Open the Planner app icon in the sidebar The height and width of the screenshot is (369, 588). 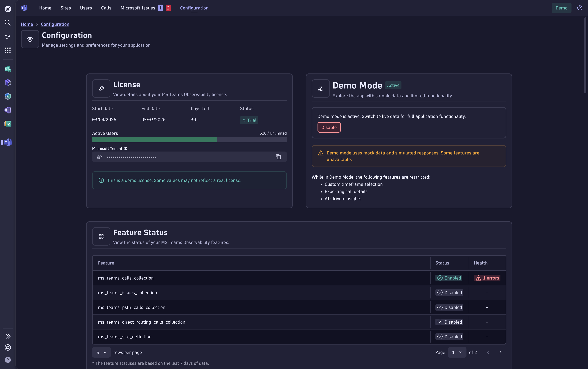click(8, 124)
